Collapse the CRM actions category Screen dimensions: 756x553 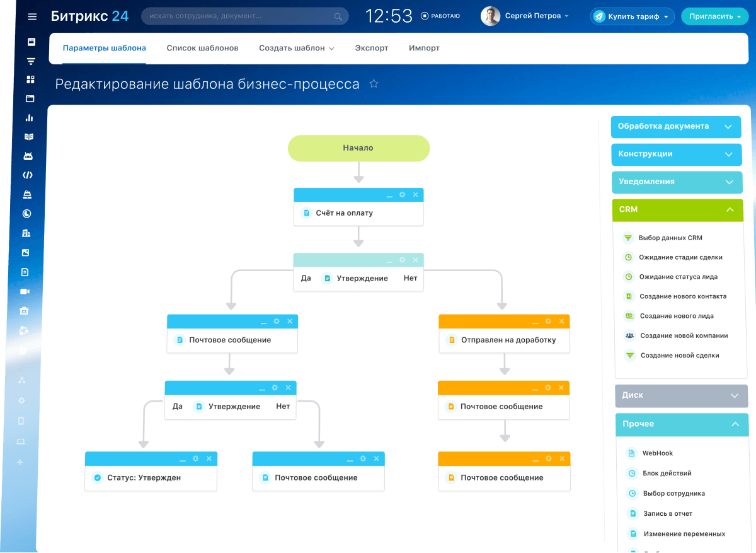pyautogui.click(x=730, y=209)
